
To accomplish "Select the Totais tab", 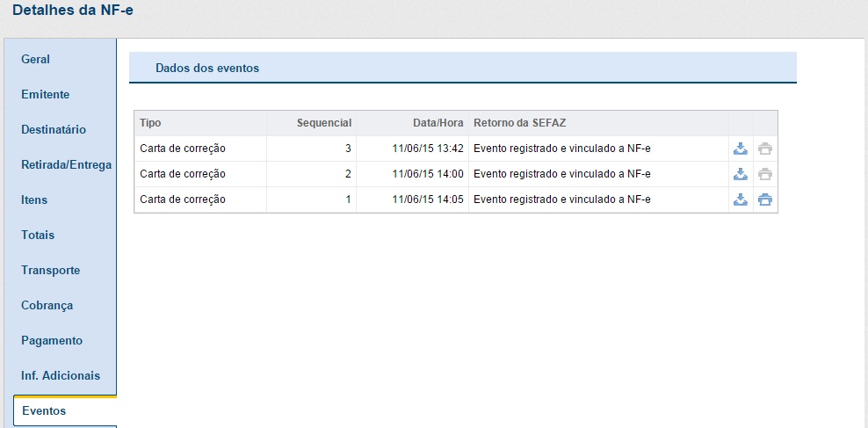I will click(38, 236).
